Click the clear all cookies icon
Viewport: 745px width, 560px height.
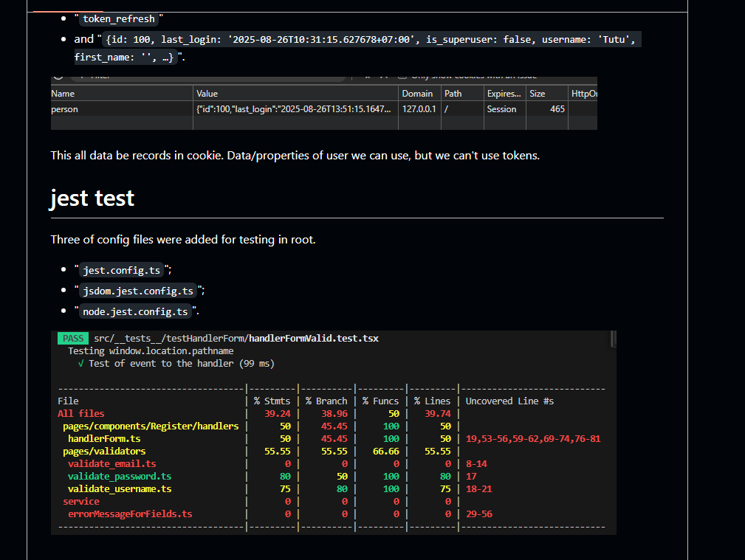coord(58,75)
